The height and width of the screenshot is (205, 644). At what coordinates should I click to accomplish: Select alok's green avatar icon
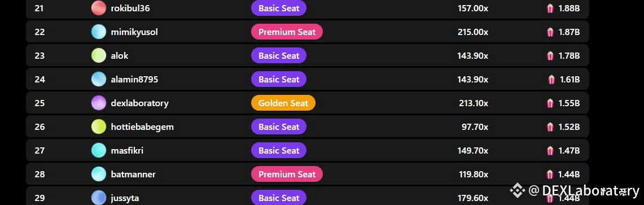pos(99,55)
